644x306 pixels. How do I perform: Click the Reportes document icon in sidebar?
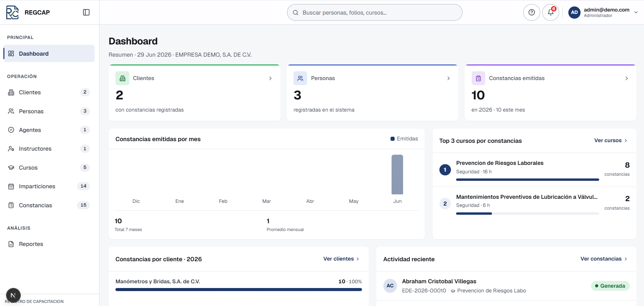click(11, 244)
